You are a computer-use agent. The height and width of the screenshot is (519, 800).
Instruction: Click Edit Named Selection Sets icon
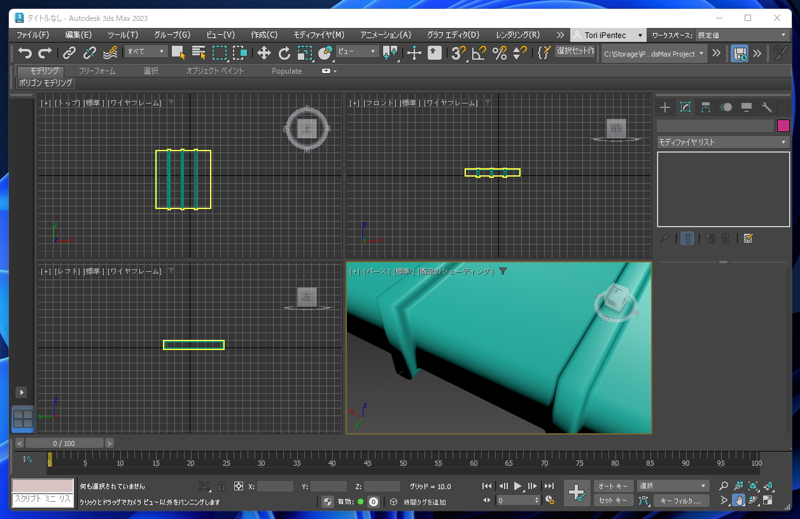pyautogui.click(x=544, y=53)
